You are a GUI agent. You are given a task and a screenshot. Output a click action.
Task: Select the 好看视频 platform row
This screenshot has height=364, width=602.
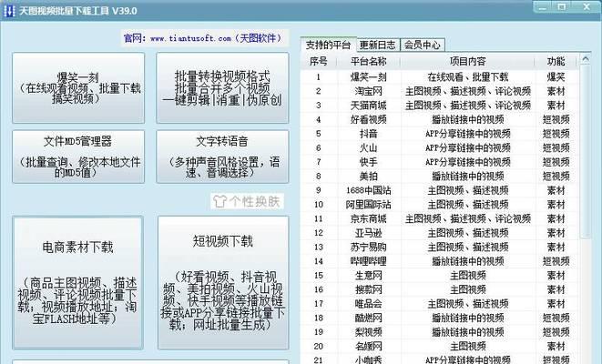pos(440,120)
